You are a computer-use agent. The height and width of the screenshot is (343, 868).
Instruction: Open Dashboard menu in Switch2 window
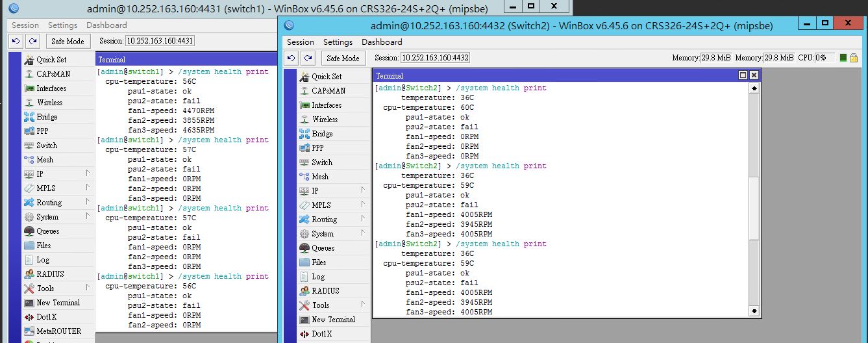(382, 42)
